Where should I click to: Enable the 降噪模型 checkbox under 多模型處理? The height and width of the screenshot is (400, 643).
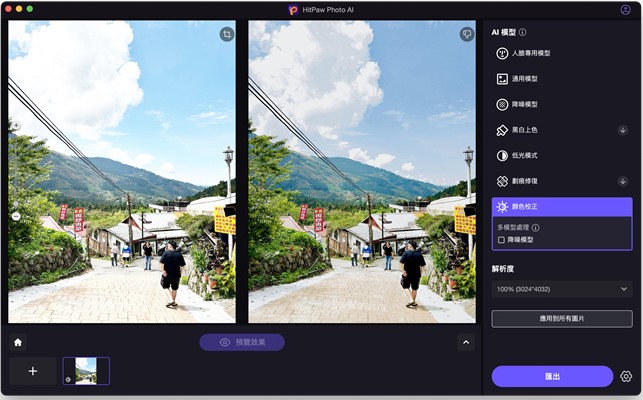point(501,240)
